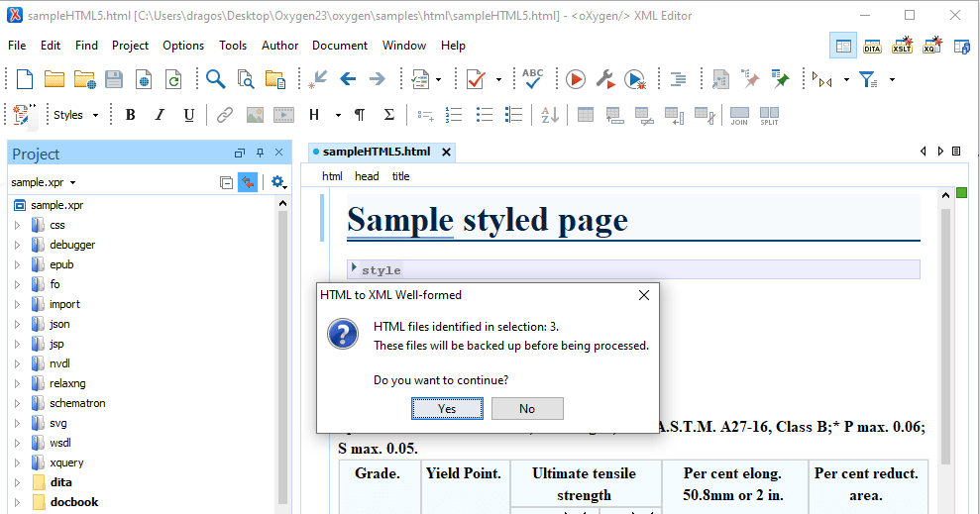Click the Insert Equation sigma icon

(389, 115)
